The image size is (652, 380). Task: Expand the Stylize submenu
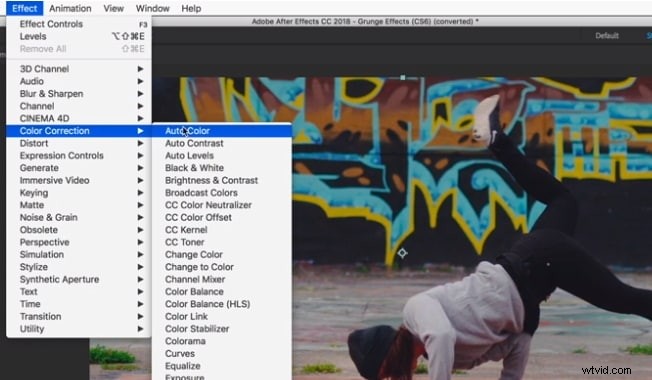[79, 267]
